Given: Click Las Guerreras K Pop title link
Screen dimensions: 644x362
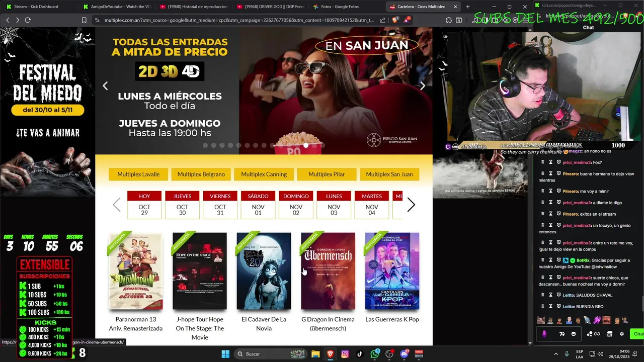Looking at the screenshot, I should (x=392, y=319).
